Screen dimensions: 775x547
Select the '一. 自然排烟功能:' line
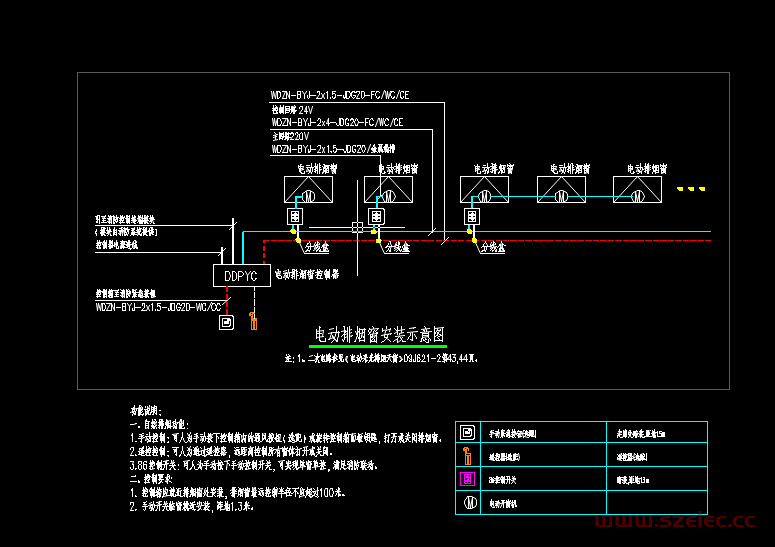click(159, 424)
